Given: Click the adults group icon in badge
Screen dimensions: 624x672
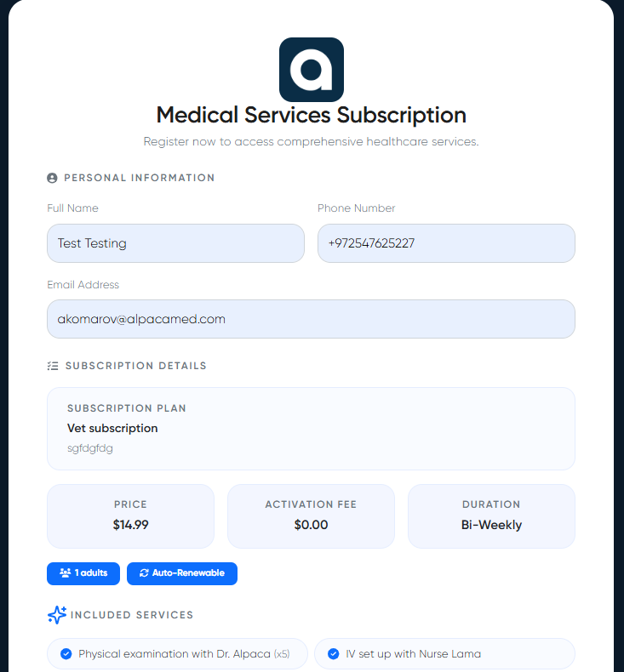Looking at the screenshot, I should click(x=65, y=573).
